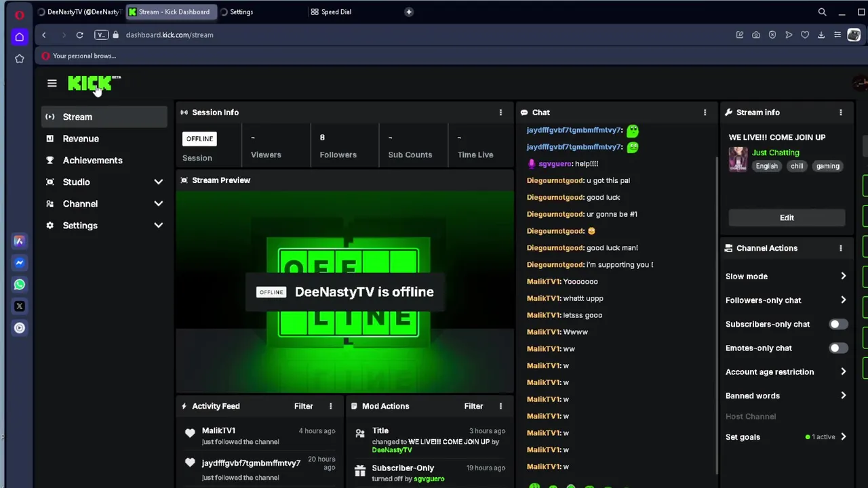Reload the dashboard page

pos(79,35)
